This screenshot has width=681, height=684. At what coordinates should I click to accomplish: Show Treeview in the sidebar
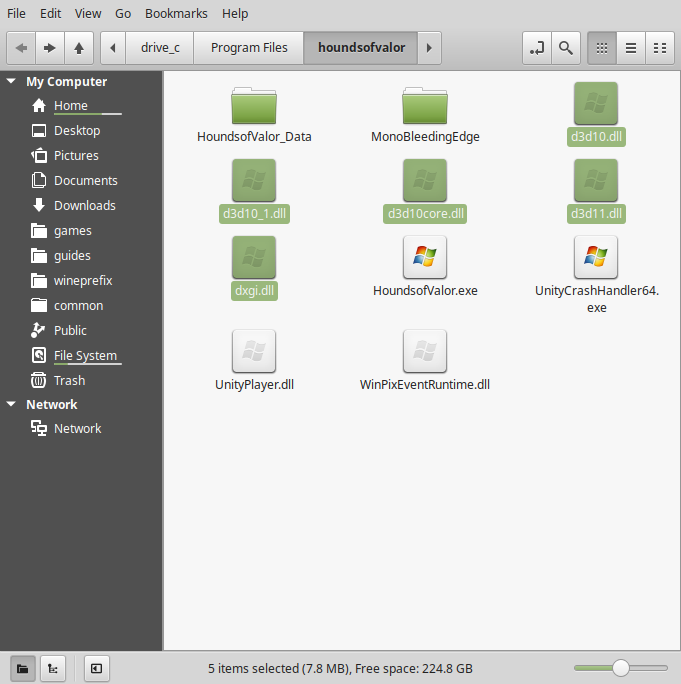point(53,668)
